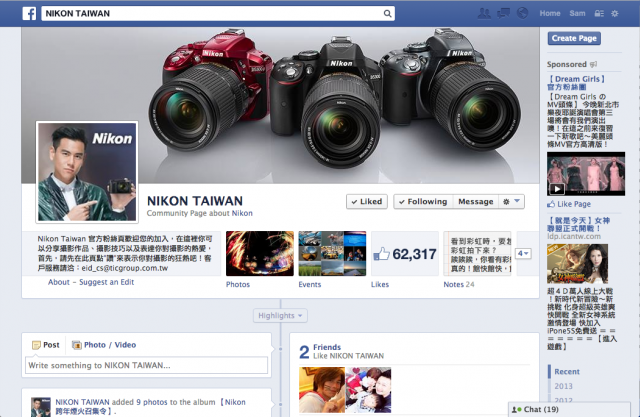Viewport: 640px width, 417px height.
Task: Jump to 2013 in the timeline
Action: [x=563, y=386]
